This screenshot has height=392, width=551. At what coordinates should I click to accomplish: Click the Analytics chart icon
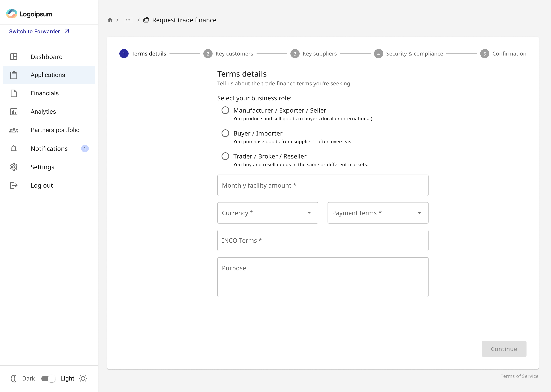pos(14,112)
